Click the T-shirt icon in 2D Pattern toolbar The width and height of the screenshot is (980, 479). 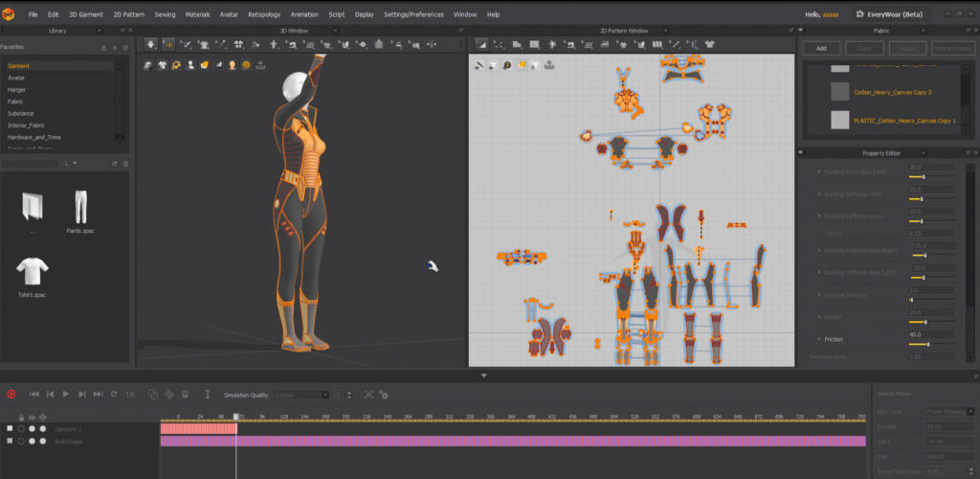coord(710,44)
